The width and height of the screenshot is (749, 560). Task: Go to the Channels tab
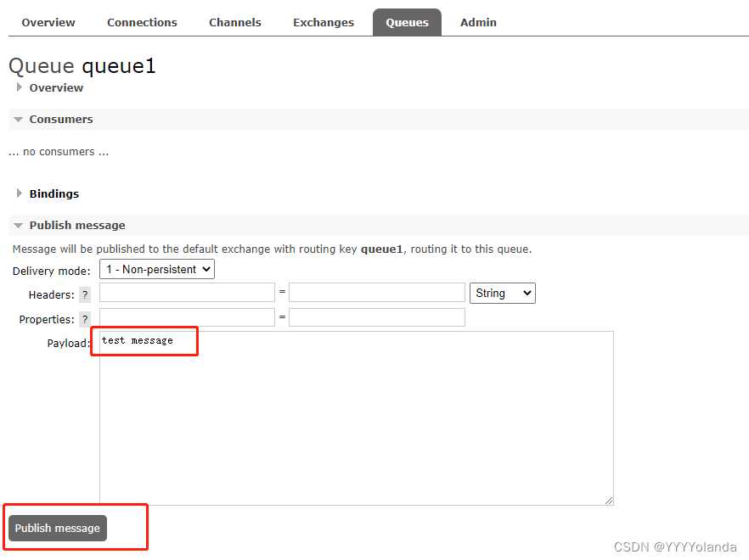tap(235, 22)
